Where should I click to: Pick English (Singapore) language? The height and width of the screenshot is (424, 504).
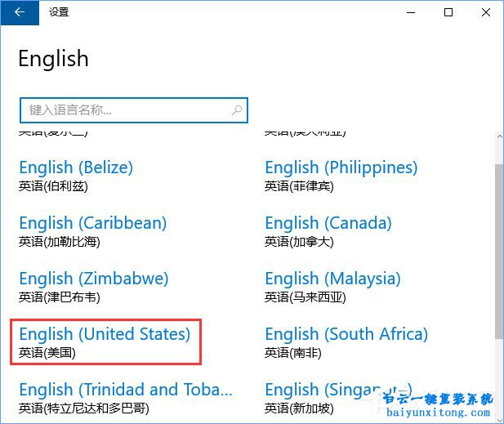tap(335, 391)
